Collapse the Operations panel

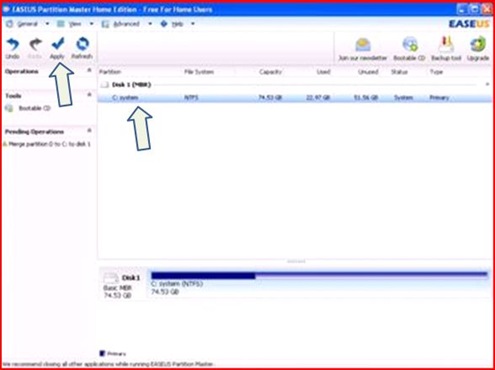pyautogui.click(x=89, y=70)
